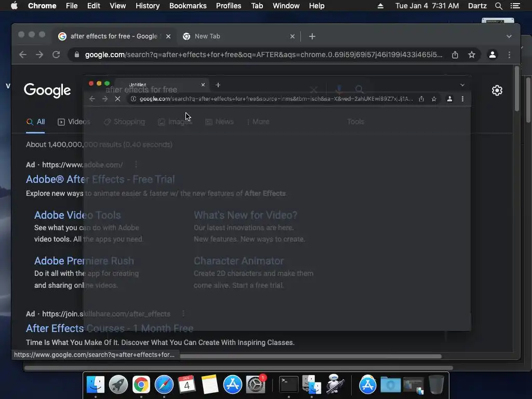Image resolution: width=532 pixels, height=399 pixels.
Task: Add new tab in Untitled popup window
Action: click(x=218, y=85)
